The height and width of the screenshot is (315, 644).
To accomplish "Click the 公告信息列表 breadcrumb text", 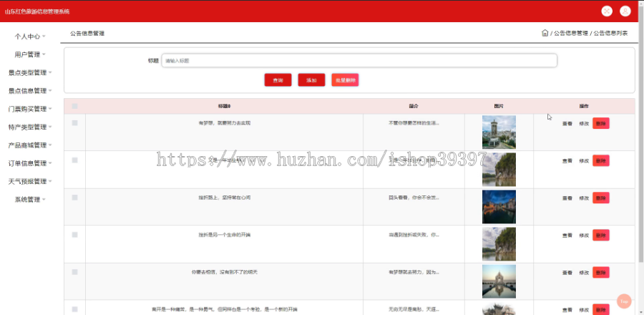I will point(611,33).
